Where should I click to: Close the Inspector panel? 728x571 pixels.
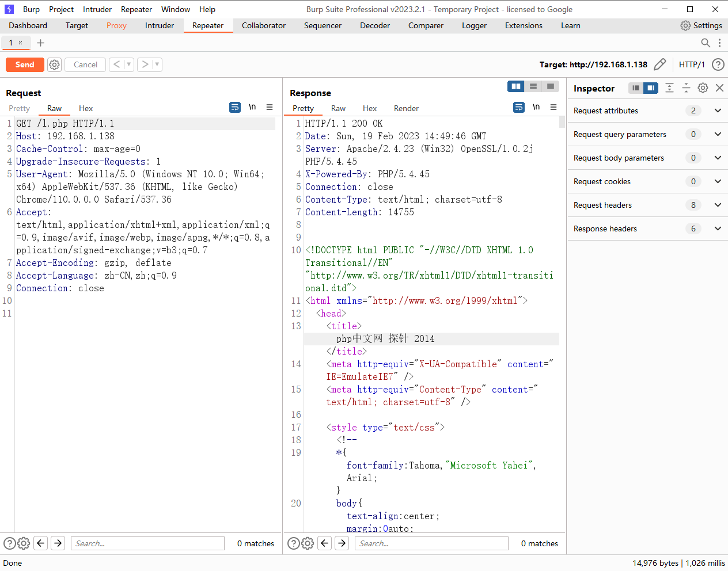coord(719,88)
